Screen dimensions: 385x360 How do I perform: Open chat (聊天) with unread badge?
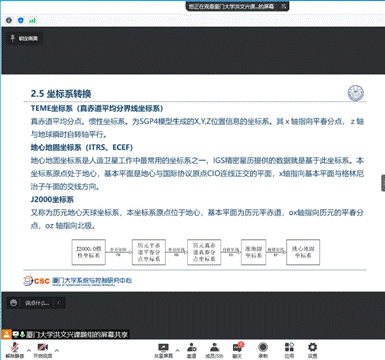click(237, 350)
